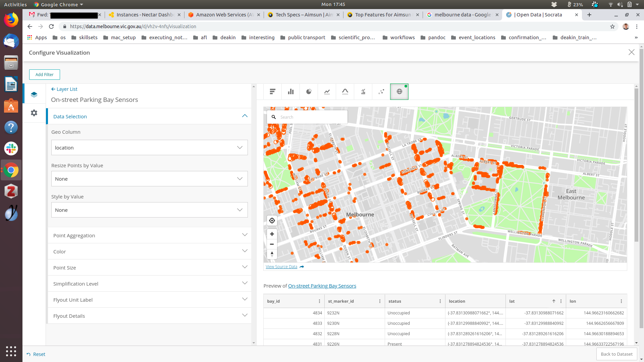Select the combo chart type

[363, 92]
